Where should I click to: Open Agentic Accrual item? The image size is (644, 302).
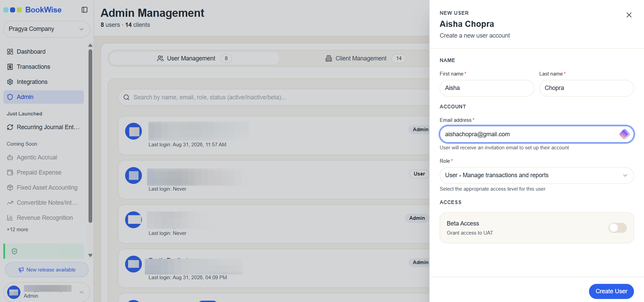(44, 157)
